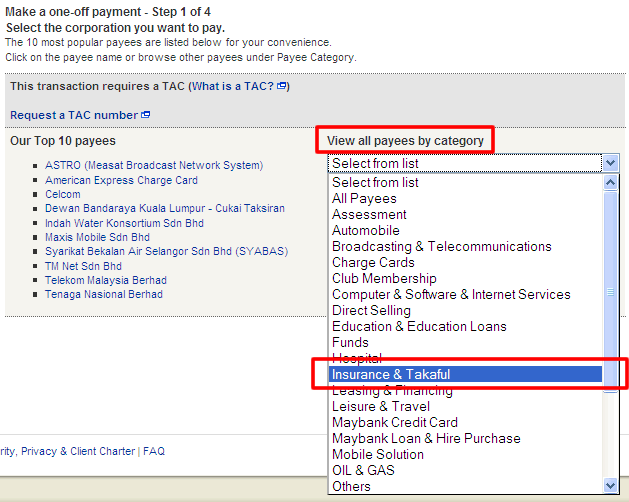This screenshot has width=629, height=502.
Task: Click the 'Request a TAC number' link
Action: [x=74, y=115]
